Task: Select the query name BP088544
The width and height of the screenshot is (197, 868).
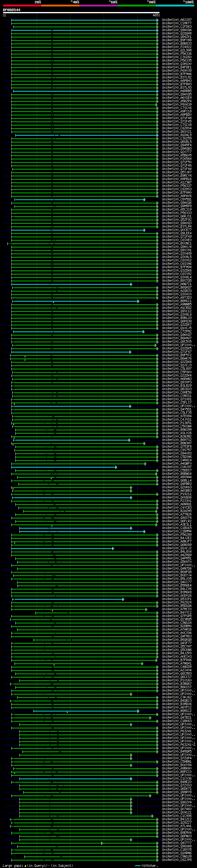Action: click(x=11, y=10)
